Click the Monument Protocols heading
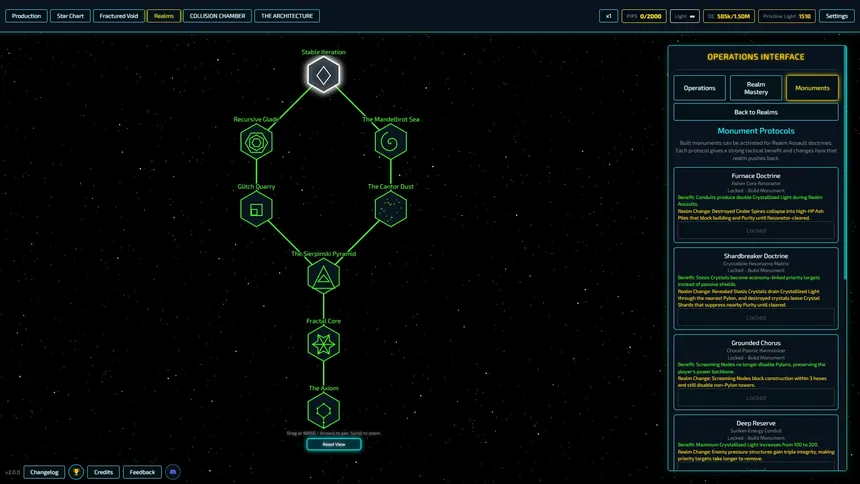 pyautogui.click(x=756, y=131)
